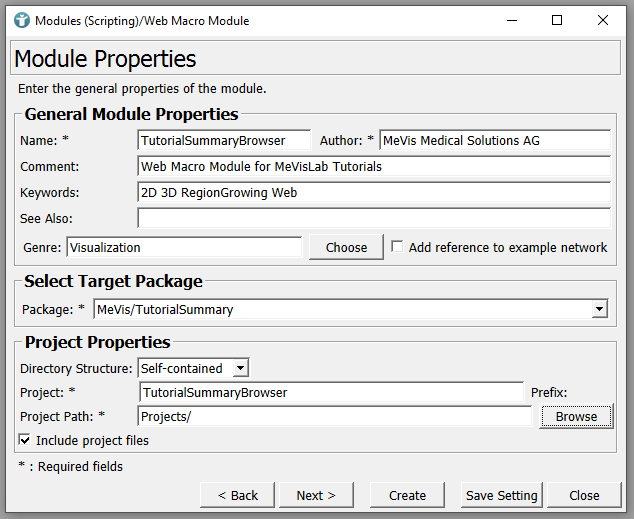The height and width of the screenshot is (519, 634).
Task: Go to previous page with Back button
Action: click(x=237, y=495)
